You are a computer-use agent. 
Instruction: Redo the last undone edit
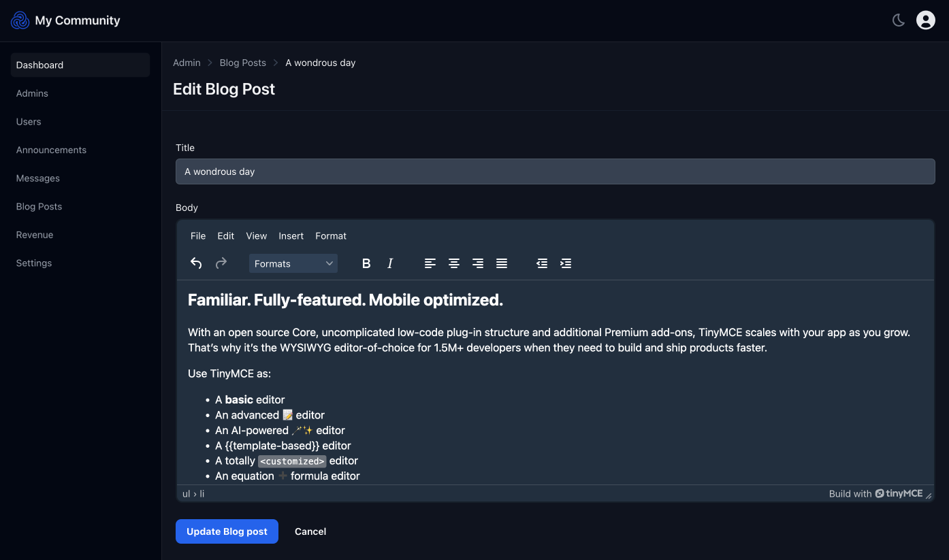pos(221,263)
